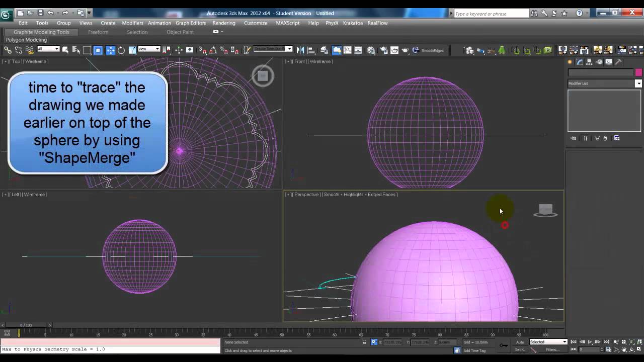Open Curve Editor from the toolbar
This screenshot has height=362, width=644.
347,50
